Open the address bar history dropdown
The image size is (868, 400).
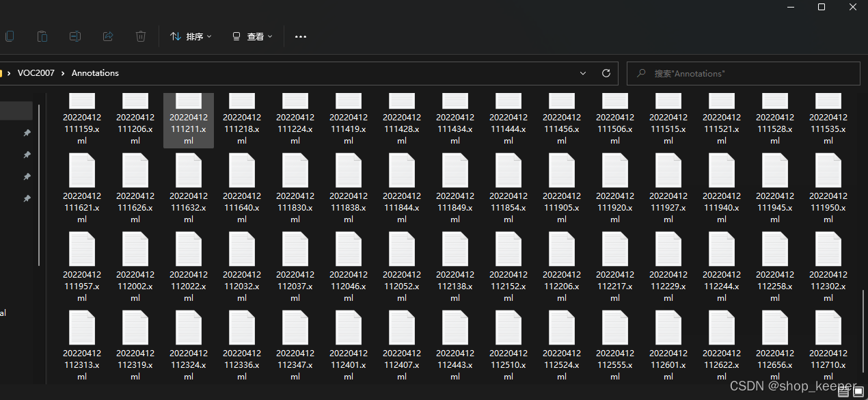click(583, 73)
